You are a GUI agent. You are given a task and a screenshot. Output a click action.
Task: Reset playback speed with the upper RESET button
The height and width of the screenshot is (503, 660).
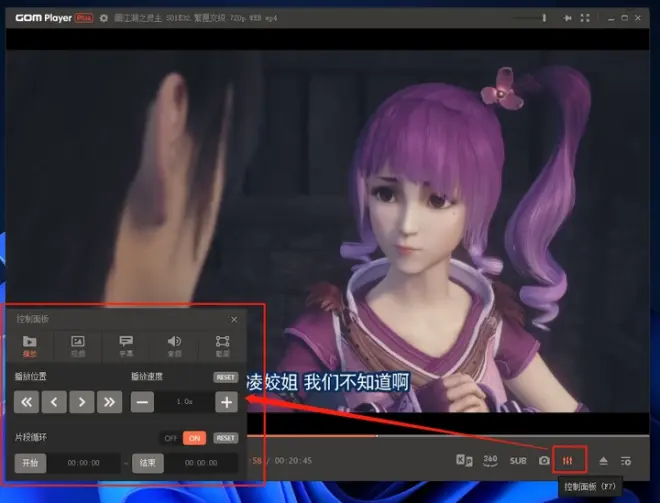coord(226,377)
